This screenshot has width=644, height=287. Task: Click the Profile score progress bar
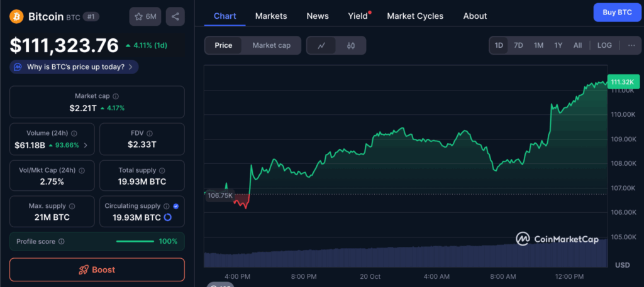(135, 241)
